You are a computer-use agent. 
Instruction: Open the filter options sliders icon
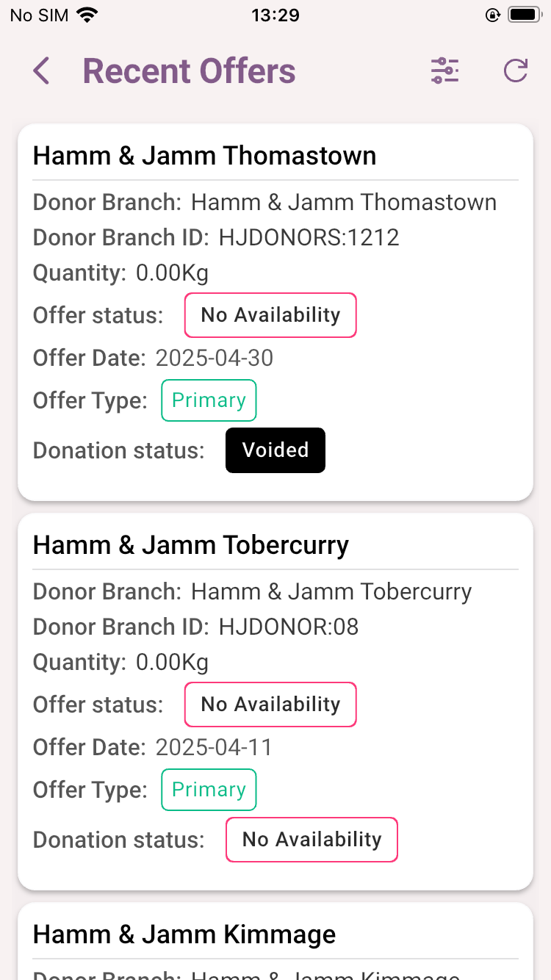[444, 71]
